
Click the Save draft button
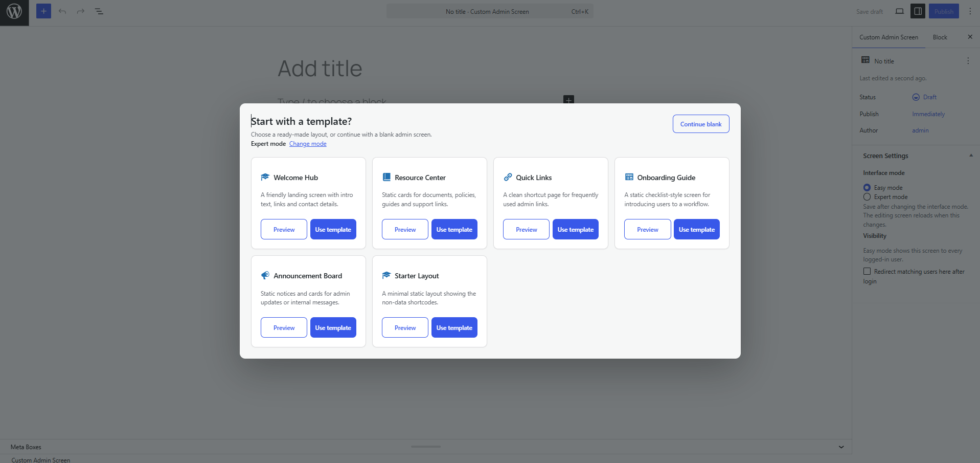[869, 11]
